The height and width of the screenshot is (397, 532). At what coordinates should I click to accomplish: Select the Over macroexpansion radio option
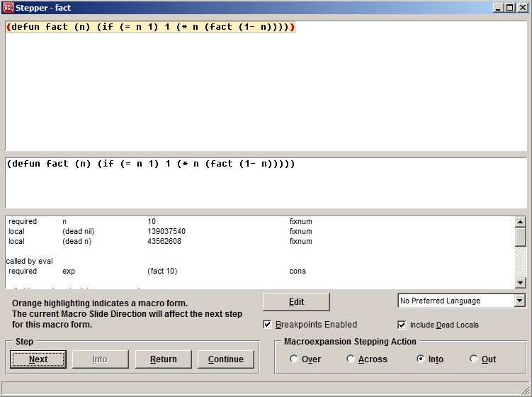[x=295, y=359]
